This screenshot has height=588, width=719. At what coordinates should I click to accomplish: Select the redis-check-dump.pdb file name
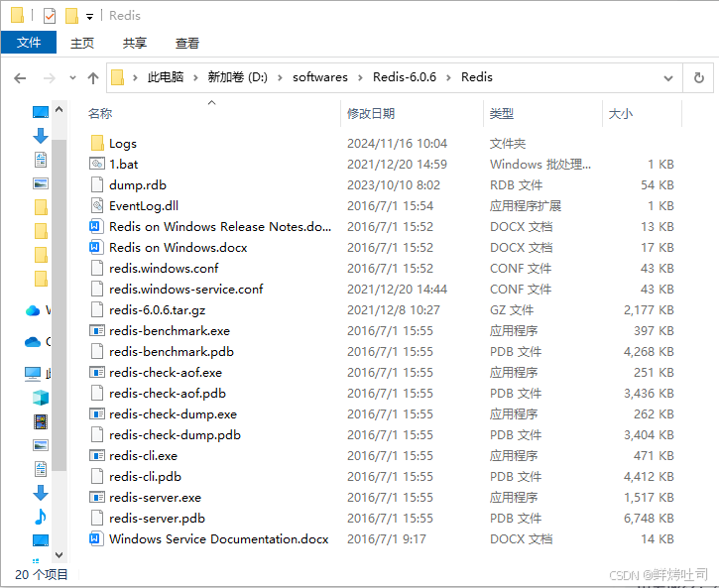175,435
